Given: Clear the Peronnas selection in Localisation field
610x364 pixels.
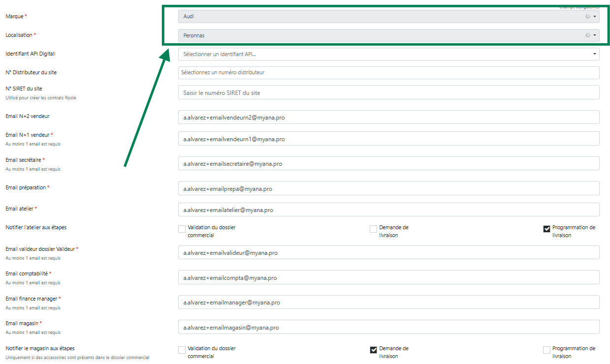Looking at the screenshot, I should tap(587, 35).
